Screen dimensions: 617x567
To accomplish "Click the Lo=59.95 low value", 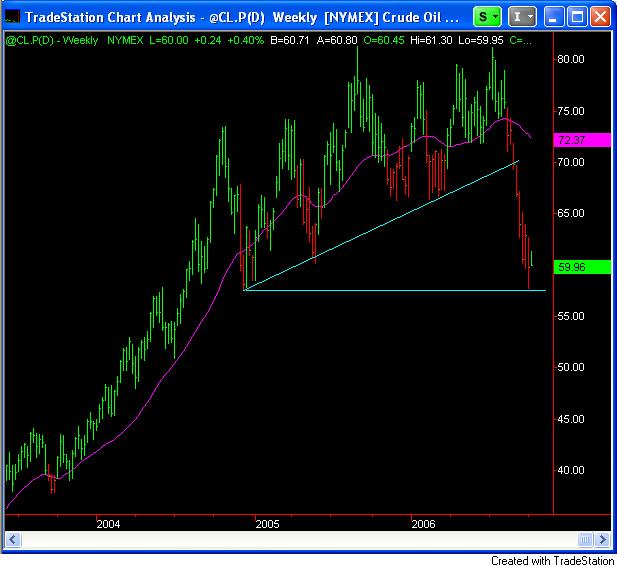I will [480, 40].
